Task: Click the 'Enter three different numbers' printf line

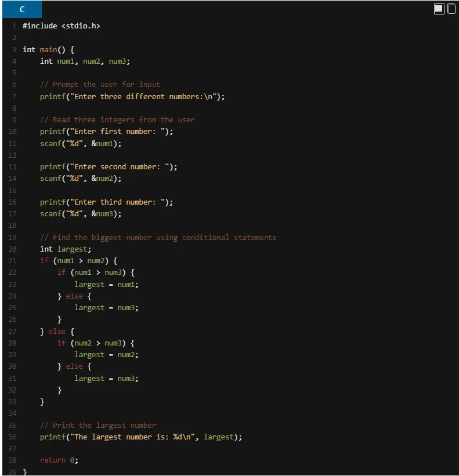Action: point(132,97)
